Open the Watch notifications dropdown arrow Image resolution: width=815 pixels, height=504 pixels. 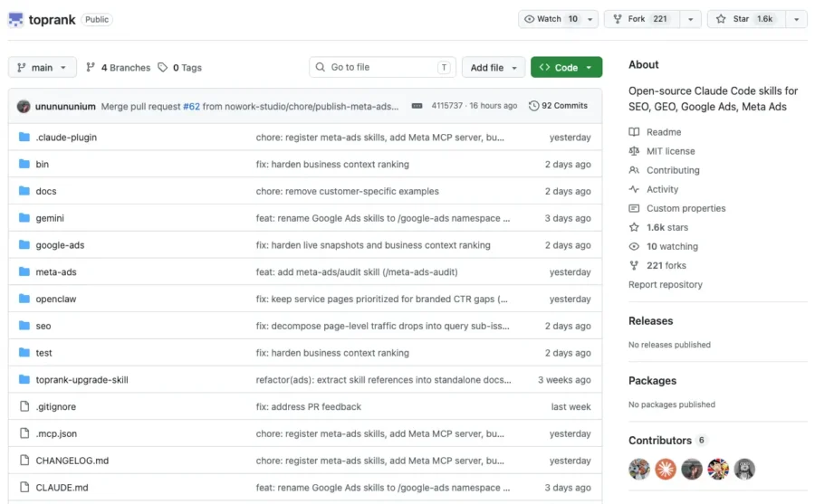pyautogui.click(x=590, y=19)
